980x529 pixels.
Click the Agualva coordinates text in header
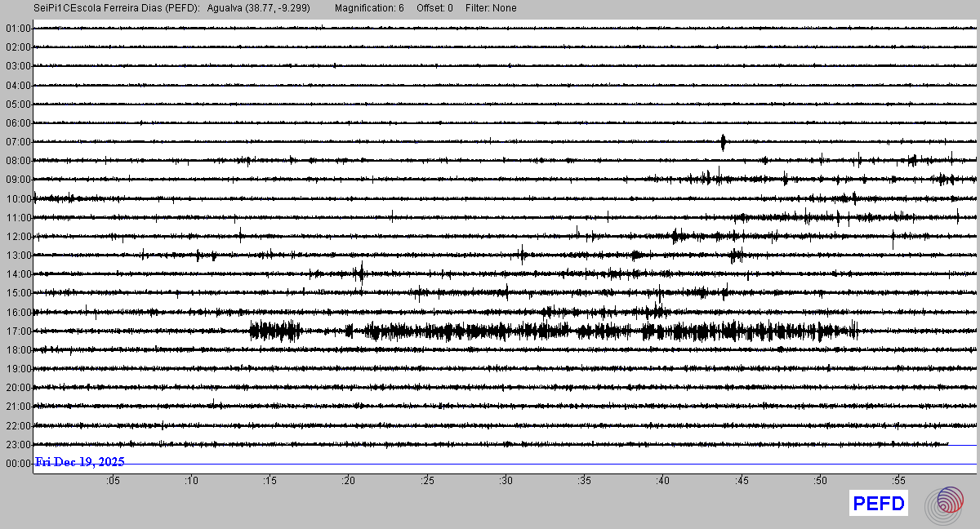(258, 8)
